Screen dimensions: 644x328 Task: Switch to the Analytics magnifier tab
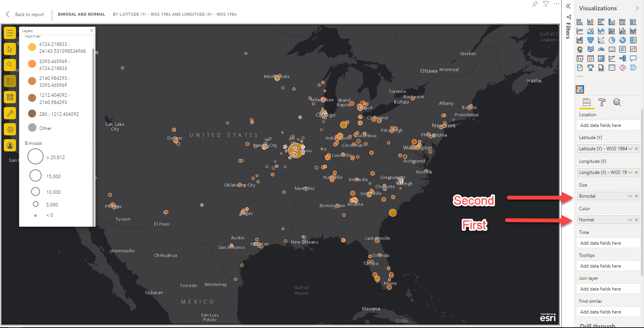click(617, 102)
